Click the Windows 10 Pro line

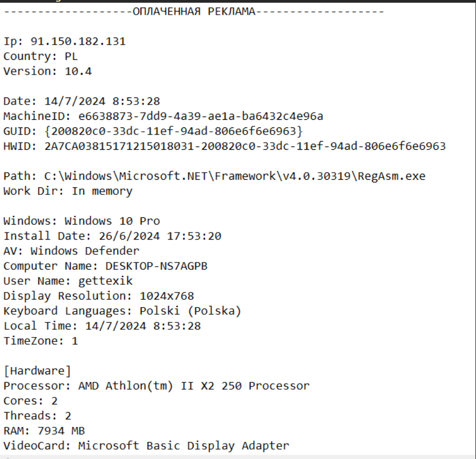tap(82, 221)
